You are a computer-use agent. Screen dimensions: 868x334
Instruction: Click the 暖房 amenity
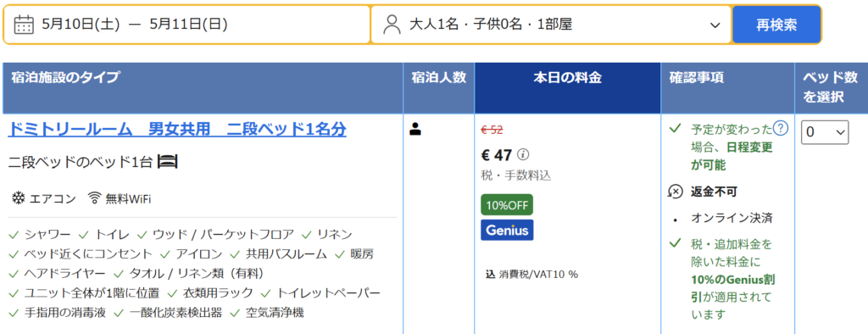pos(362,253)
